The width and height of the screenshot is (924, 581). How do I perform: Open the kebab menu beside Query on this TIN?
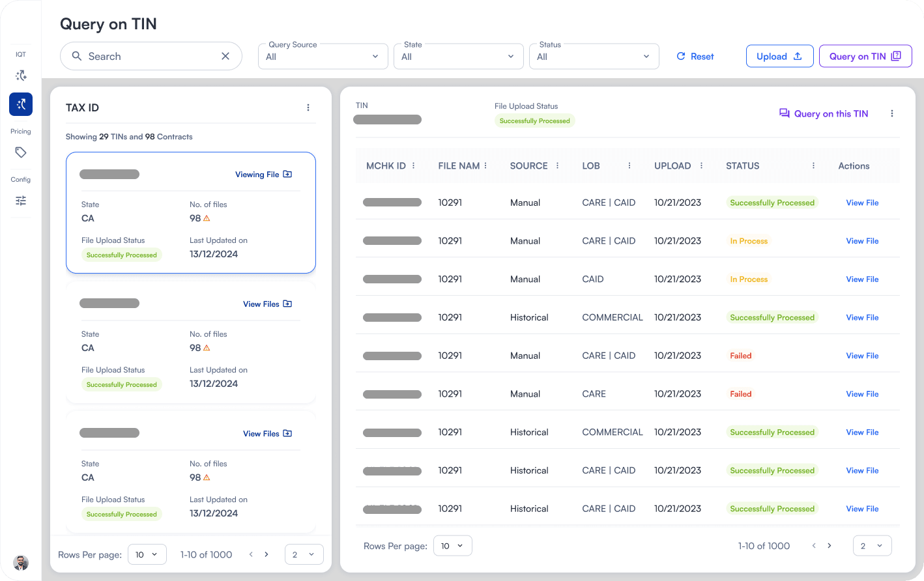[892, 113]
